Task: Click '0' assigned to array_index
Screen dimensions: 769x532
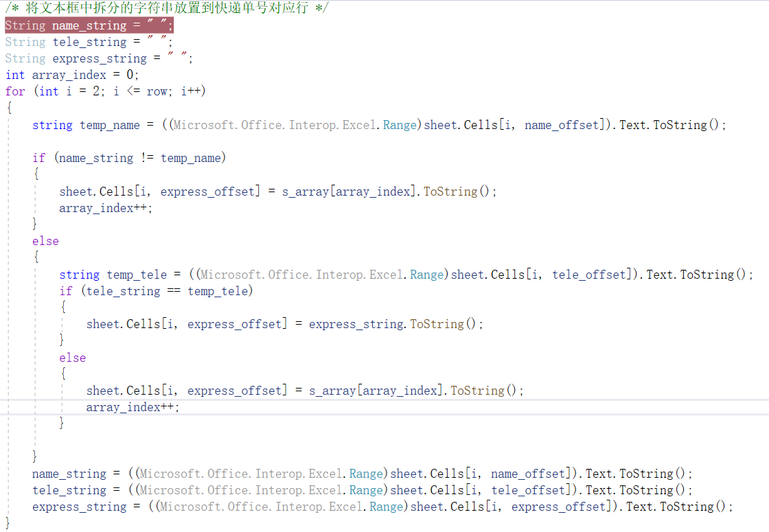Action: [x=130, y=75]
